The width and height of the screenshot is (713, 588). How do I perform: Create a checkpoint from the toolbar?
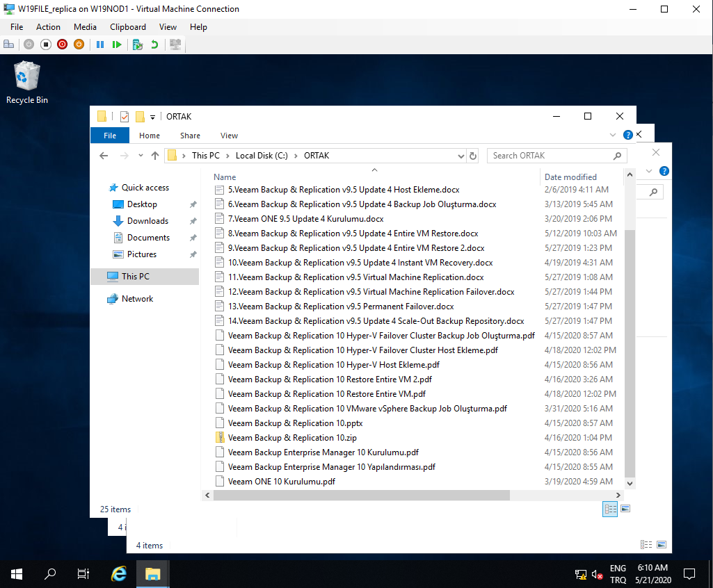tap(137, 44)
